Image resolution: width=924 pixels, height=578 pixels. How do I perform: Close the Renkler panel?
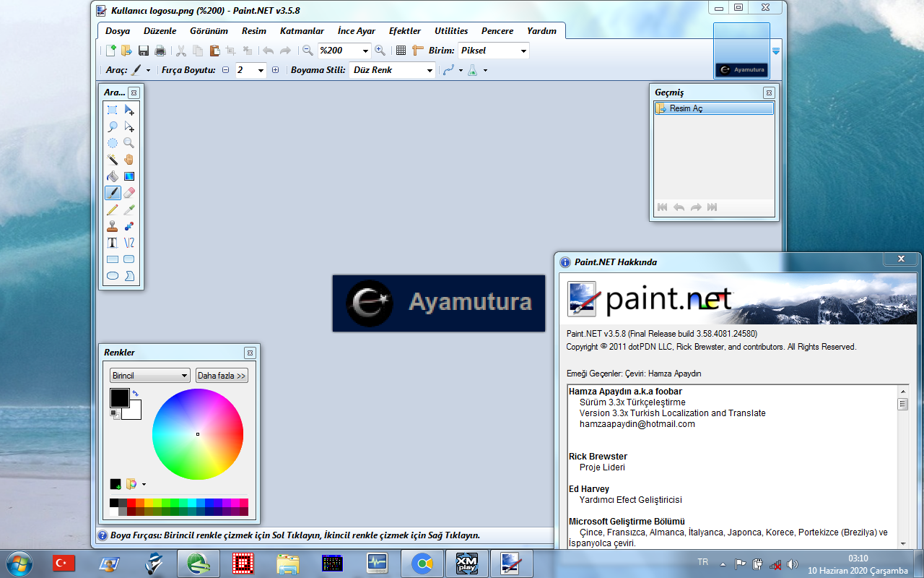click(x=250, y=353)
